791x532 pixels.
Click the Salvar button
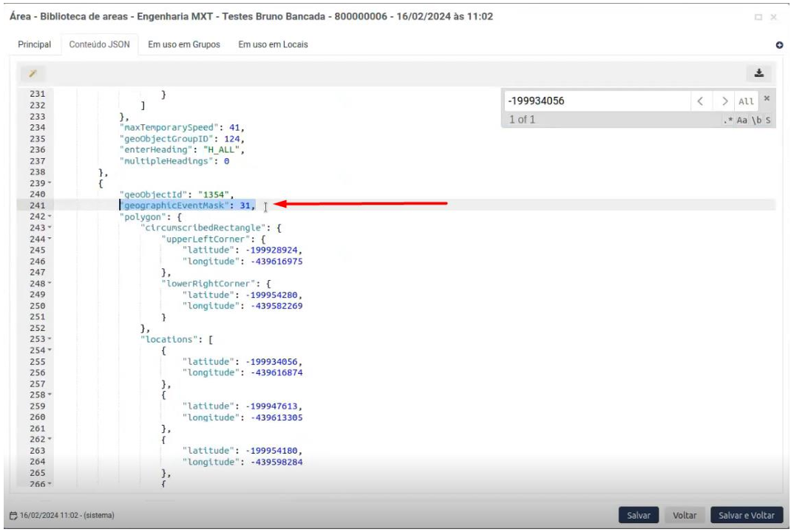pos(637,514)
